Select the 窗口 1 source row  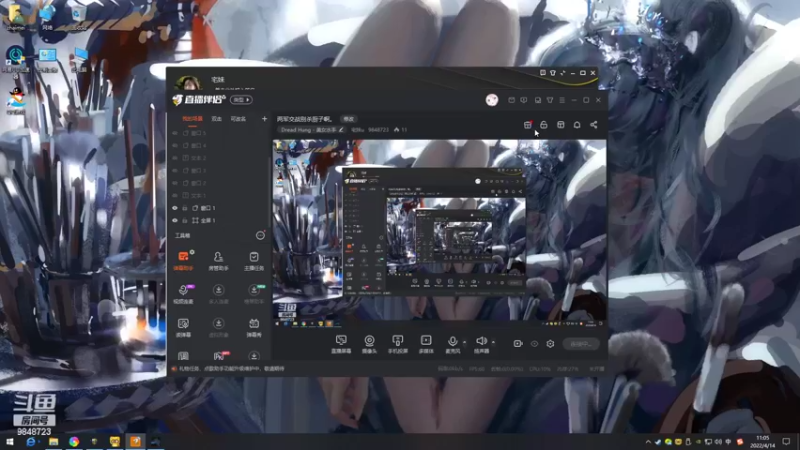coord(219,208)
